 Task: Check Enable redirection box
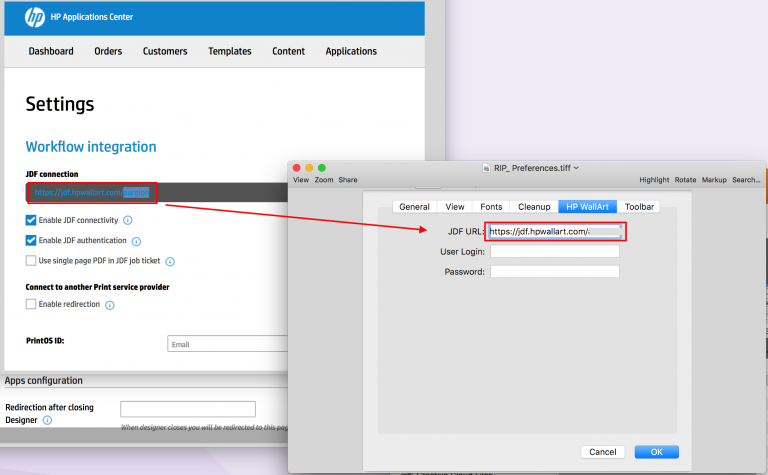[x=31, y=304]
